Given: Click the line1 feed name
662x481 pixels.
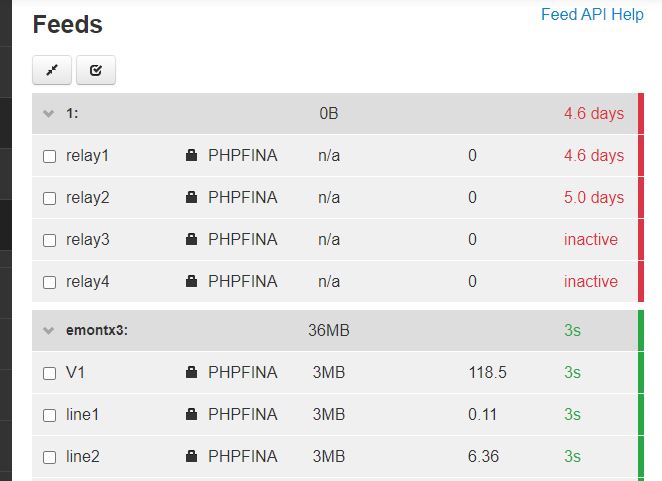Looking at the screenshot, I should [x=82, y=414].
